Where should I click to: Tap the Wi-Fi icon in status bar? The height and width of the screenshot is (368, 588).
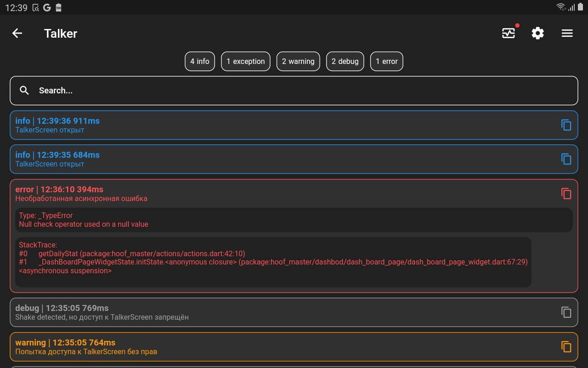point(560,7)
